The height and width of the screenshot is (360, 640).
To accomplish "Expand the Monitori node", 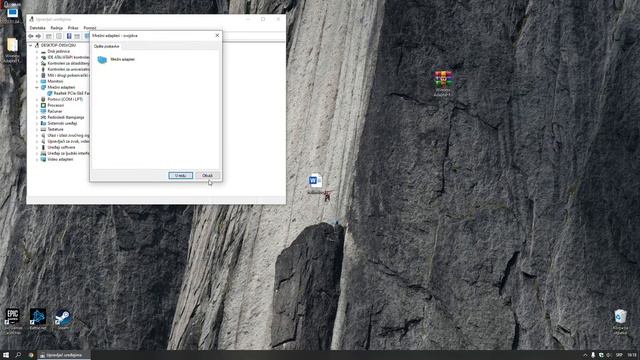I will (x=37, y=81).
